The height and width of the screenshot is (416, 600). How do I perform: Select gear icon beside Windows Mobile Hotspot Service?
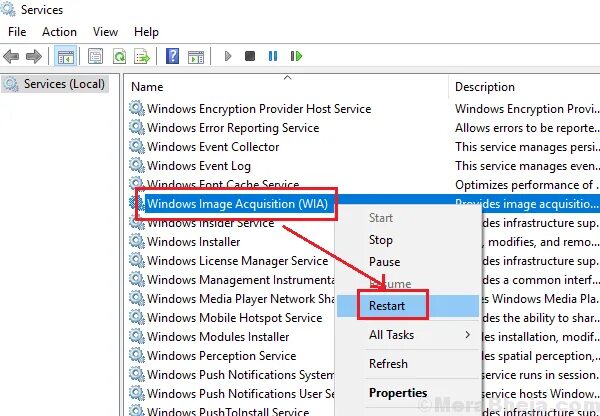pos(137,318)
